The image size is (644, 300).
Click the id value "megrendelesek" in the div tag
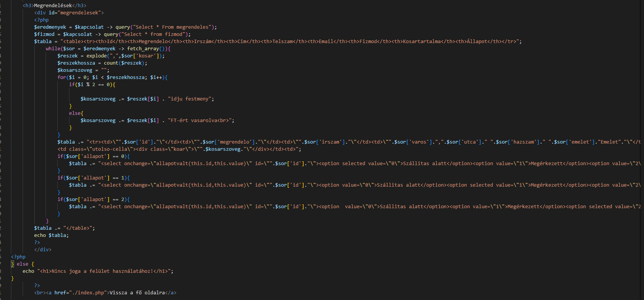coord(80,13)
